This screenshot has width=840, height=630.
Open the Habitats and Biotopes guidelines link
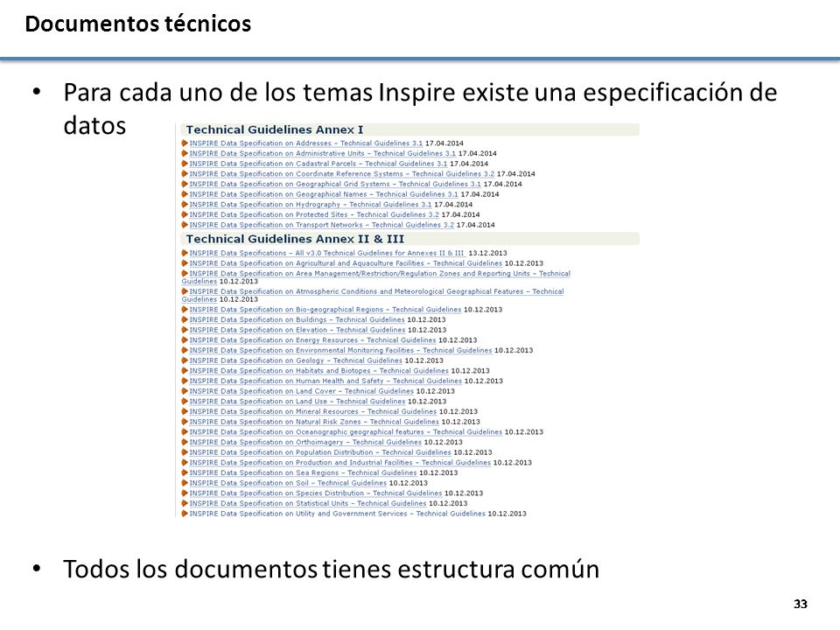318,370
